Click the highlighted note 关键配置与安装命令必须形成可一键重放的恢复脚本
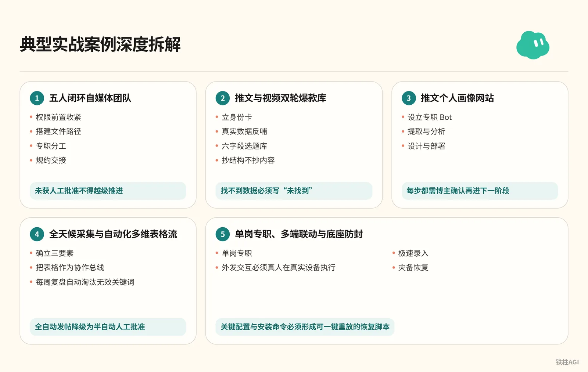588x372 pixels. click(x=305, y=327)
